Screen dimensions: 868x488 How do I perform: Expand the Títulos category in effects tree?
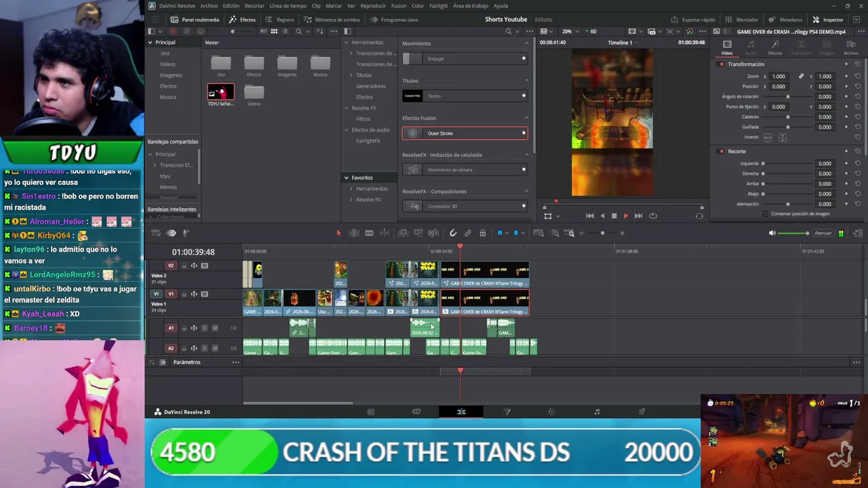tap(351, 75)
